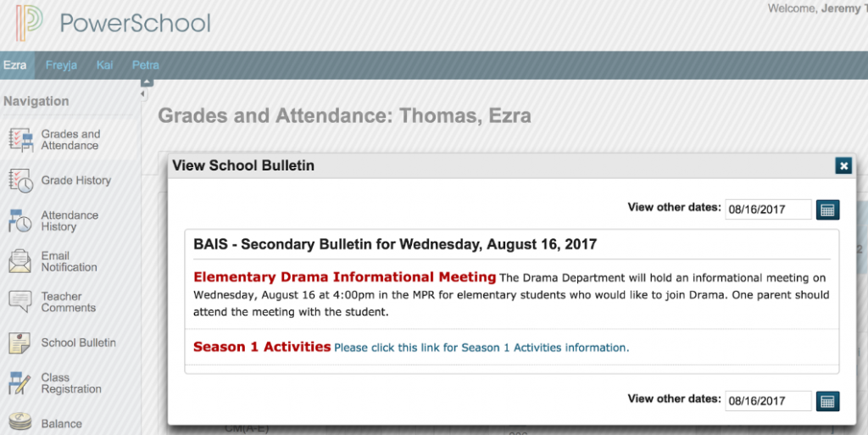Open the Grade History icon
The image size is (868, 435).
20,181
